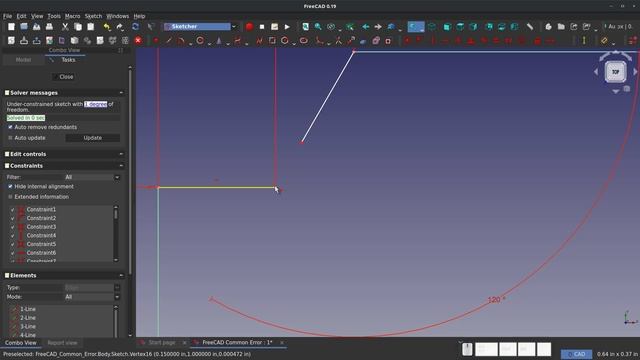Click the red Leave sketch X icon

[x=138, y=40]
